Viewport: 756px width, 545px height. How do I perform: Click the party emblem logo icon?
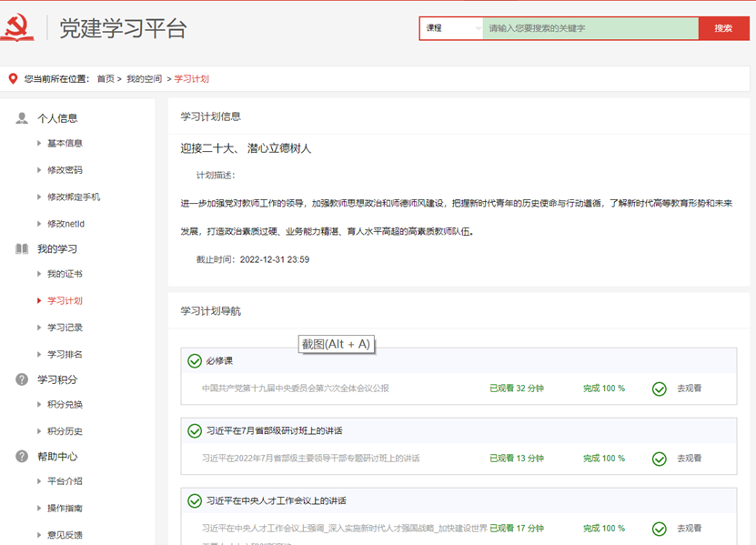[17, 28]
